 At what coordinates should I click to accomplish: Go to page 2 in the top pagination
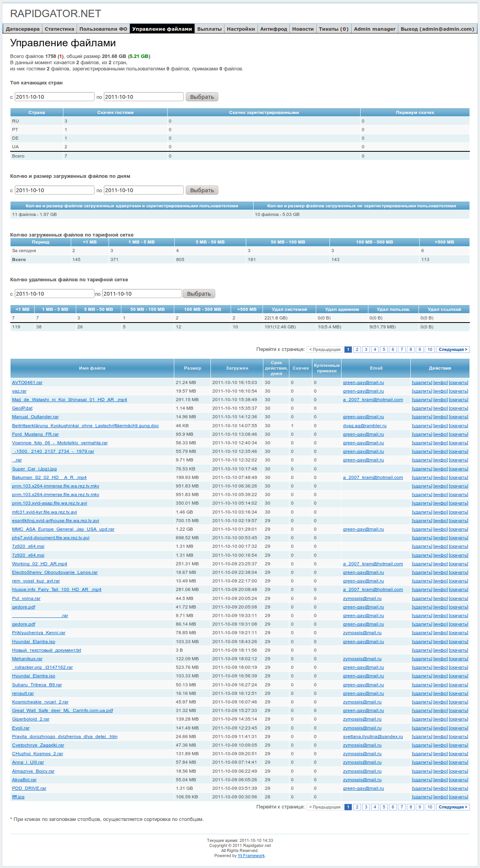[357, 349]
